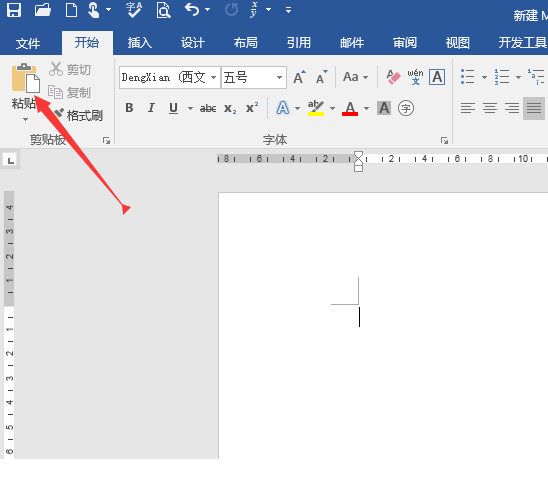Open the 文件 menu tab
The width and height of the screenshot is (548, 486).
[x=28, y=43]
